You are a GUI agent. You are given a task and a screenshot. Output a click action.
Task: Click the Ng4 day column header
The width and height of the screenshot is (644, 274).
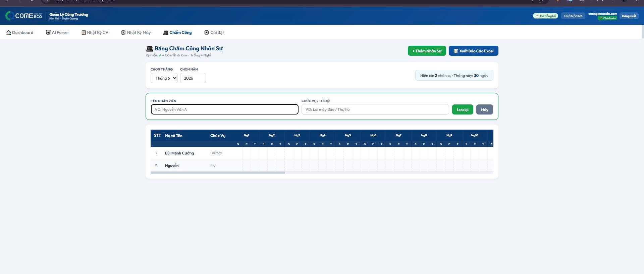click(x=322, y=135)
